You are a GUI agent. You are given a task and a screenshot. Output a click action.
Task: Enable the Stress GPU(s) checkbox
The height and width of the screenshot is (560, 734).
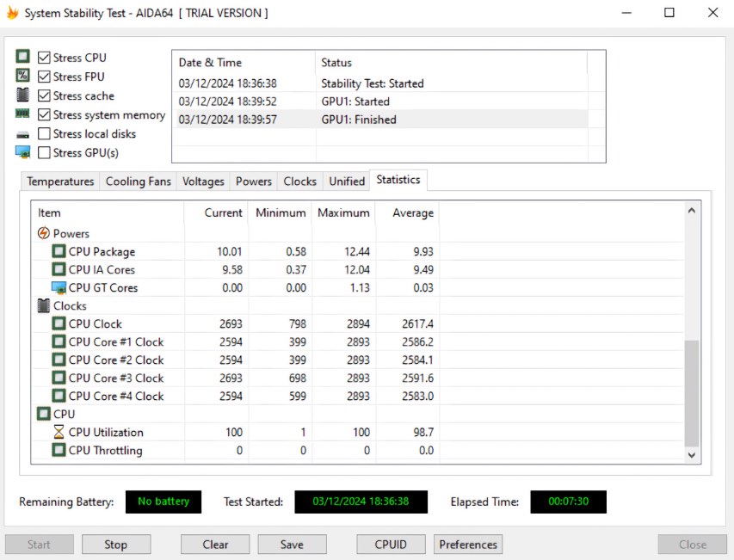(x=44, y=152)
